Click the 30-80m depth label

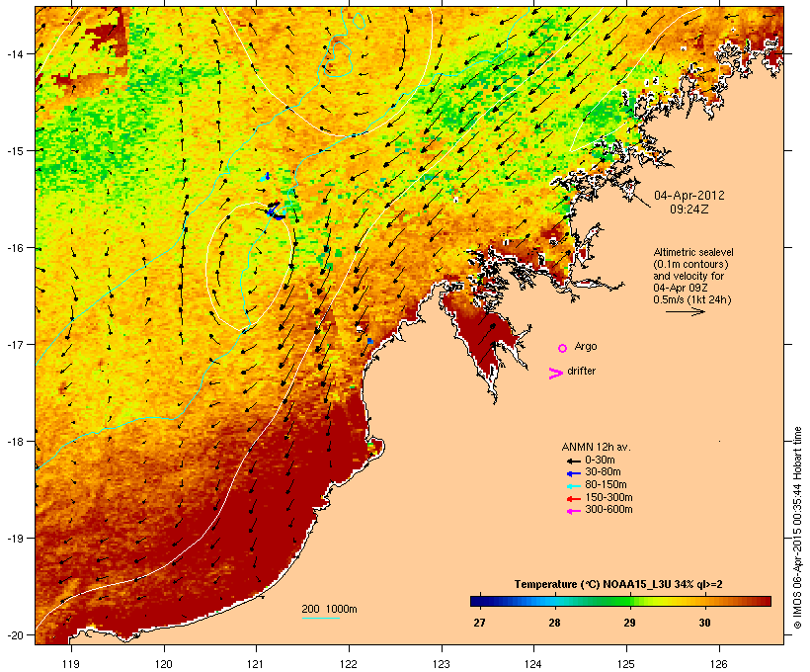point(603,472)
